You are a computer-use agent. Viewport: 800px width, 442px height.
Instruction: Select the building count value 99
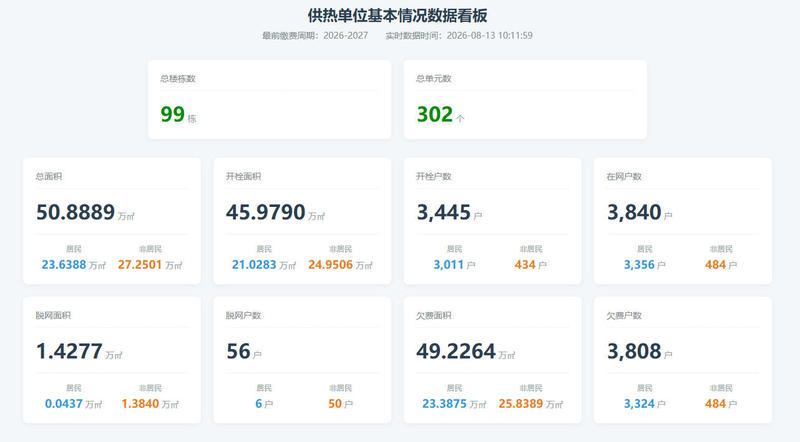coord(172,114)
